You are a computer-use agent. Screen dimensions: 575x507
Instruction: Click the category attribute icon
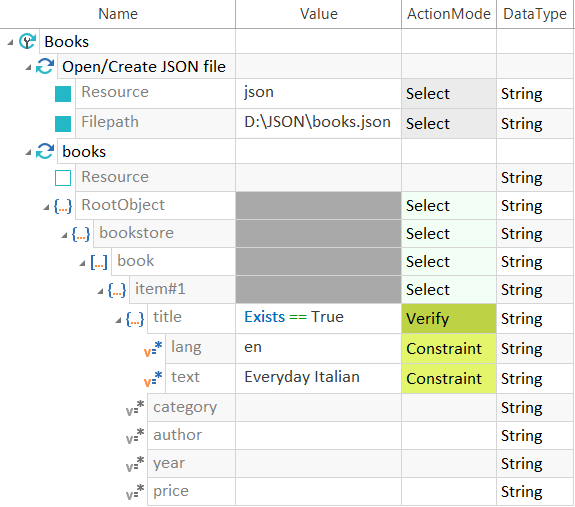[x=135, y=408]
